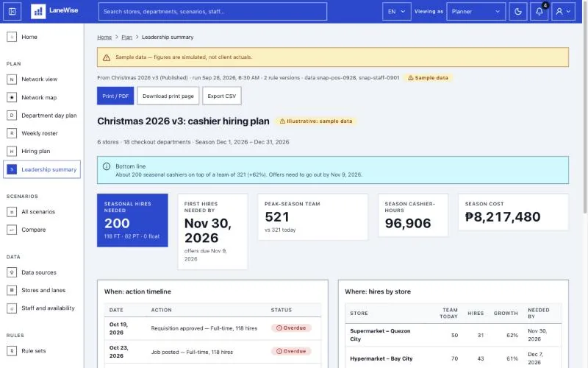Click the yellow Sample data badge
The image size is (588, 368).
point(428,78)
